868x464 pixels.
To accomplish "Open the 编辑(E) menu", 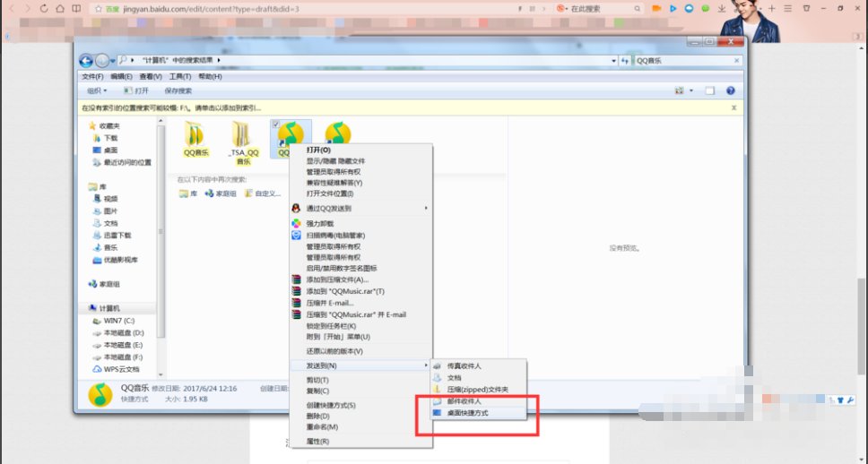I will tap(121, 76).
